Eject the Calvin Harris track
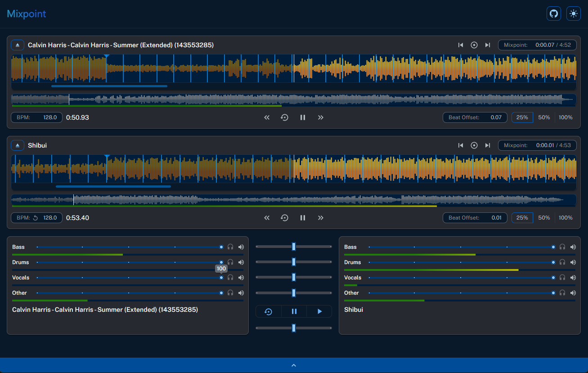588x373 pixels. [18, 45]
